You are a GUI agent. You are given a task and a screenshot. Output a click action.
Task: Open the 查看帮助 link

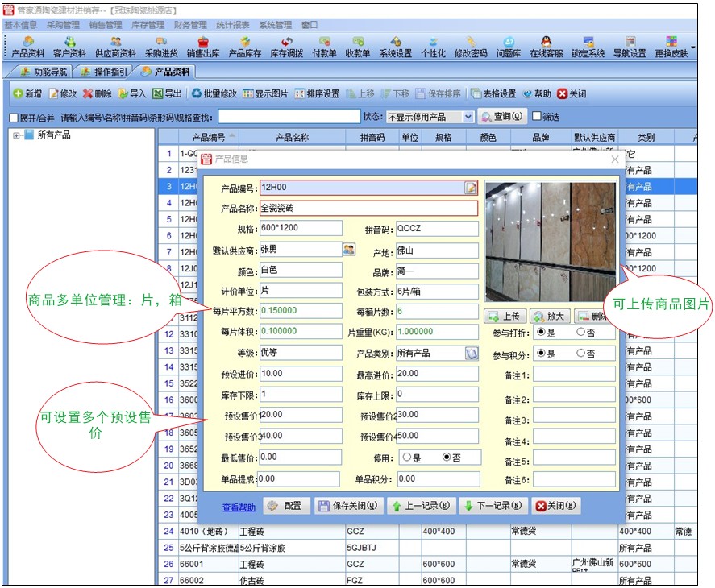(239, 507)
